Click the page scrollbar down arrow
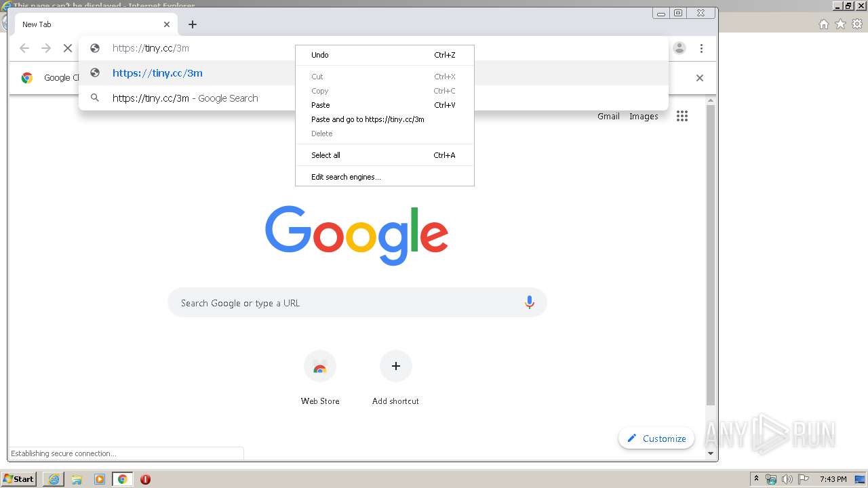This screenshot has height=488, width=868. pos(711,453)
